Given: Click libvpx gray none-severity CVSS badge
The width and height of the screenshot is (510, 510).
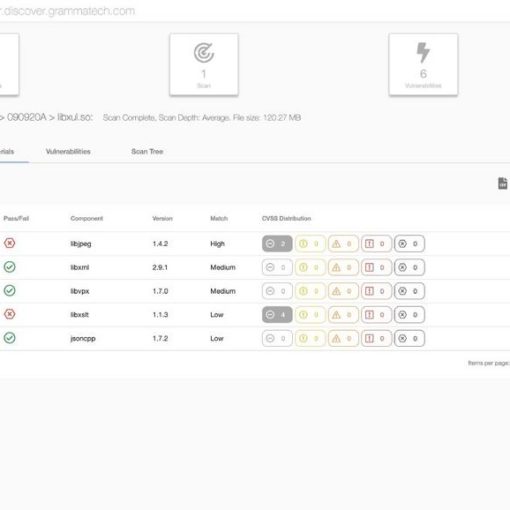Looking at the screenshot, I should pos(277,291).
